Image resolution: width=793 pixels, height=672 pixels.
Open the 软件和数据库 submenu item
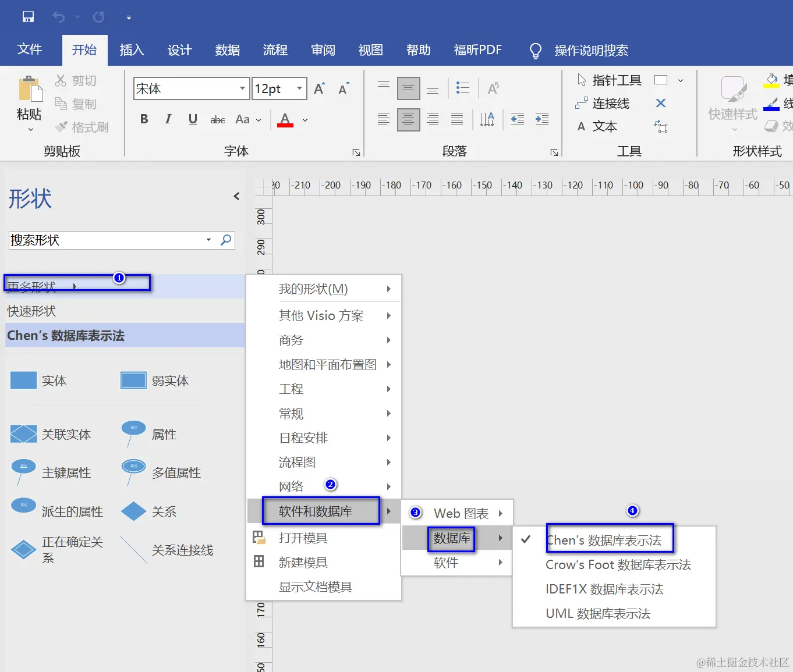click(324, 511)
